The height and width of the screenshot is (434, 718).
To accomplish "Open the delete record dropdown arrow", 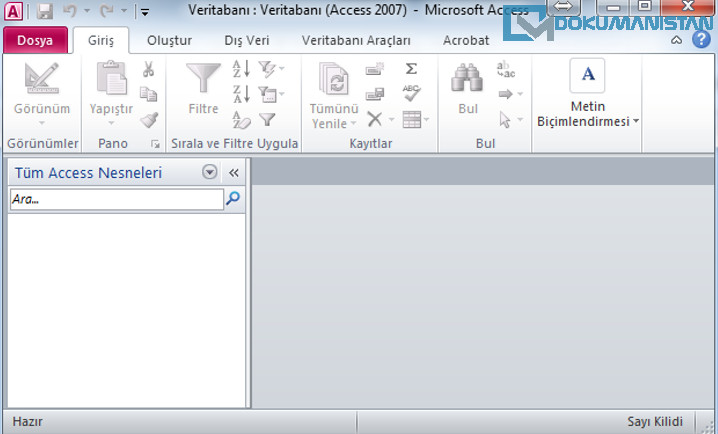I will (x=392, y=120).
